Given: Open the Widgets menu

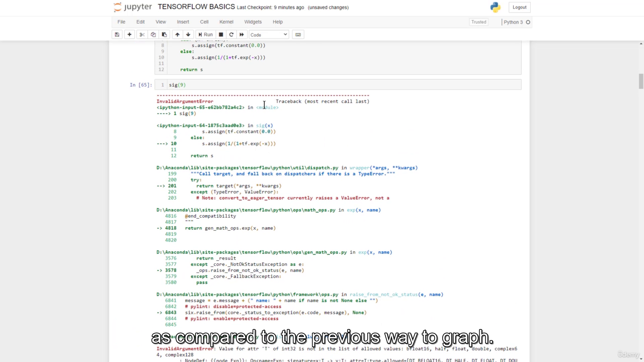Looking at the screenshot, I should point(253,22).
